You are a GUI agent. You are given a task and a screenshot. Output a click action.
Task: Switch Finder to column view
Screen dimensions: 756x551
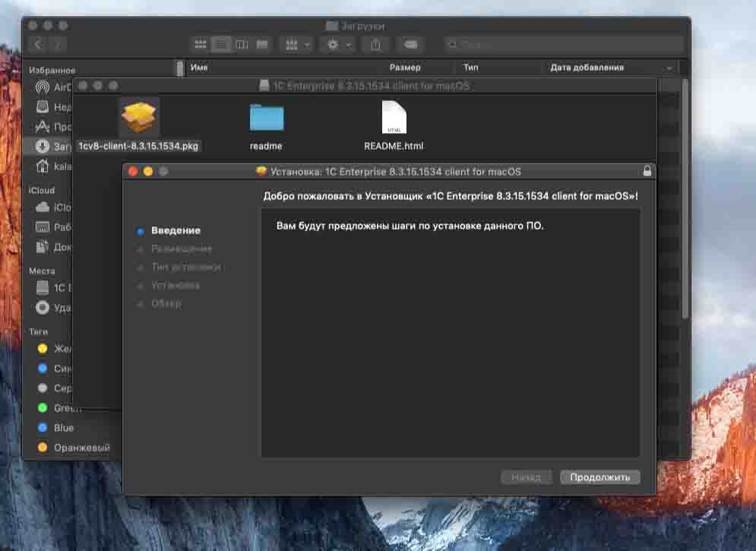[x=242, y=45]
